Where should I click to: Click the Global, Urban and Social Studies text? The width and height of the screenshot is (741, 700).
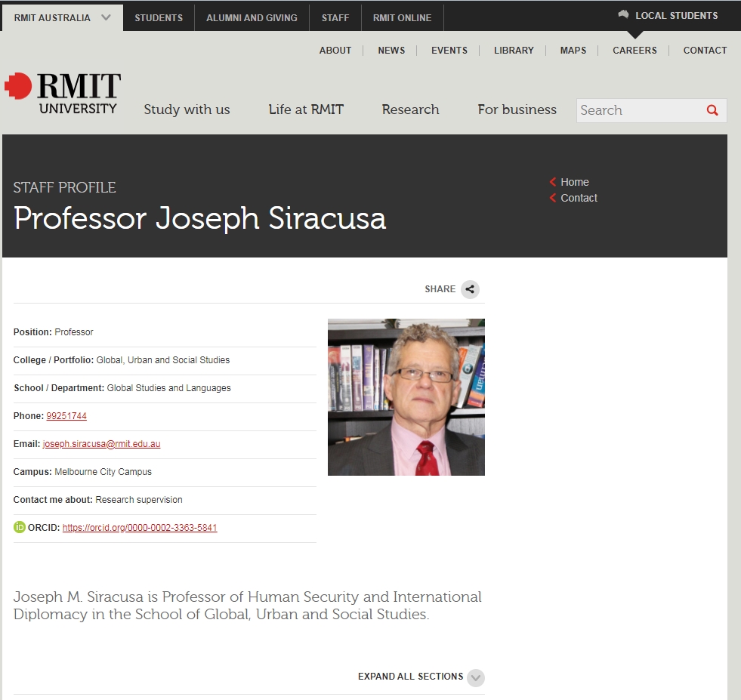click(x=163, y=360)
